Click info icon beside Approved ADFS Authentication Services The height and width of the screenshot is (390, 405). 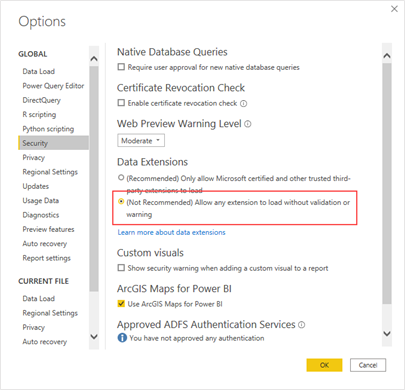click(x=301, y=325)
